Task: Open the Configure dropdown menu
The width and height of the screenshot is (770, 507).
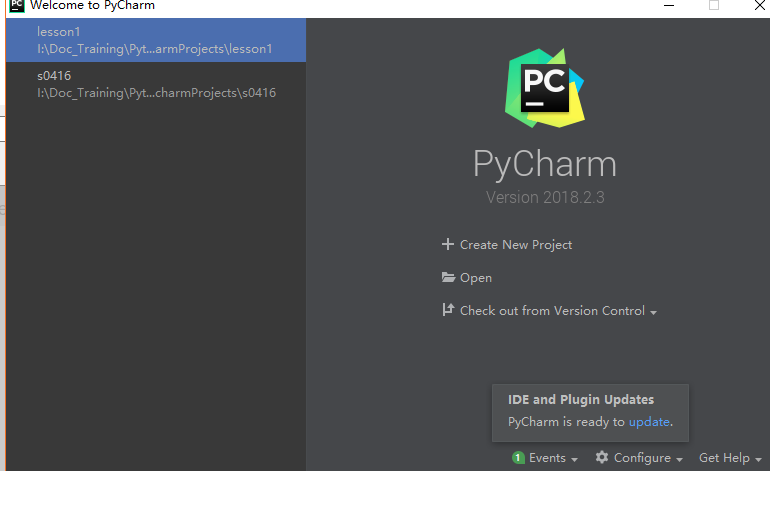Action: pyautogui.click(x=648, y=458)
